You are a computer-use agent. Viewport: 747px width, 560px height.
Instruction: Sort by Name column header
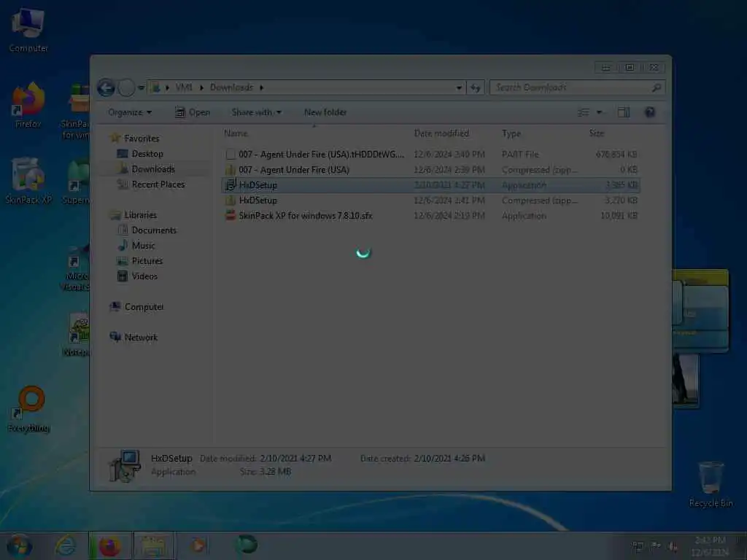[x=236, y=133]
